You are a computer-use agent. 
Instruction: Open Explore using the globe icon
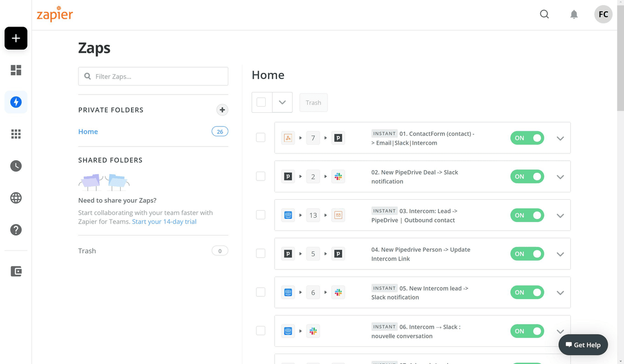[16, 198]
